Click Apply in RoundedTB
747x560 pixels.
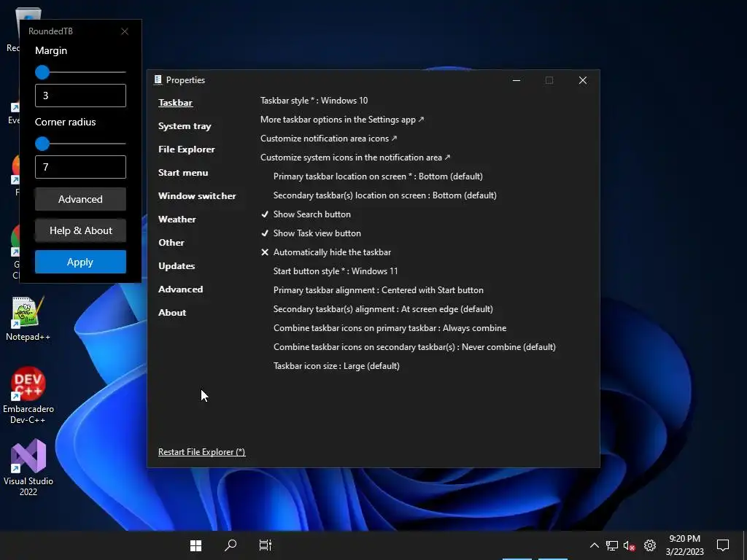pos(80,262)
